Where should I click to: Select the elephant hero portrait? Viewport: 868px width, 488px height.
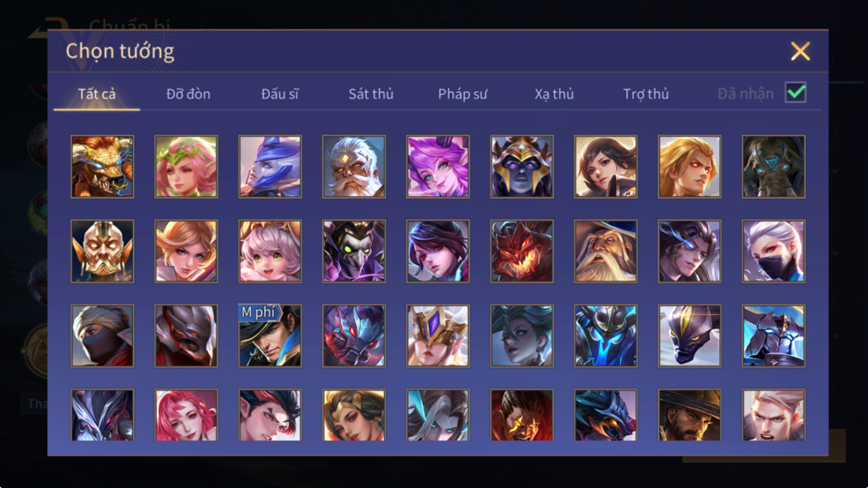[x=773, y=166]
